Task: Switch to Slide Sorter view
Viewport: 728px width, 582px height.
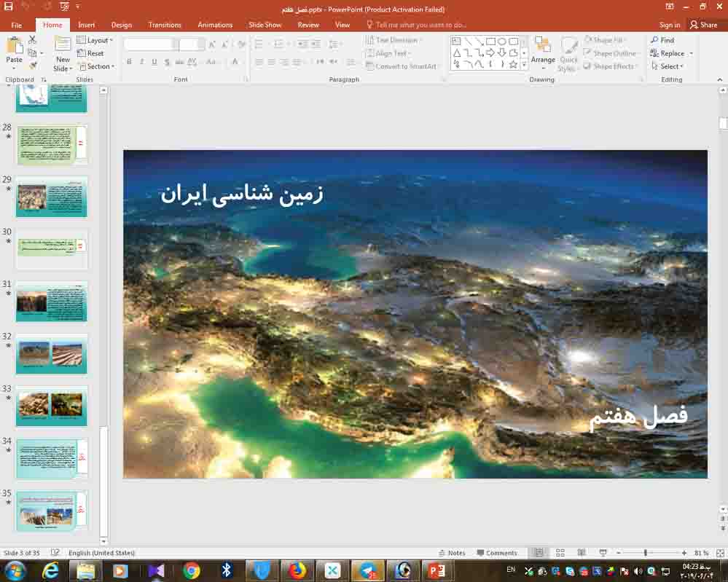Action: pos(560,552)
